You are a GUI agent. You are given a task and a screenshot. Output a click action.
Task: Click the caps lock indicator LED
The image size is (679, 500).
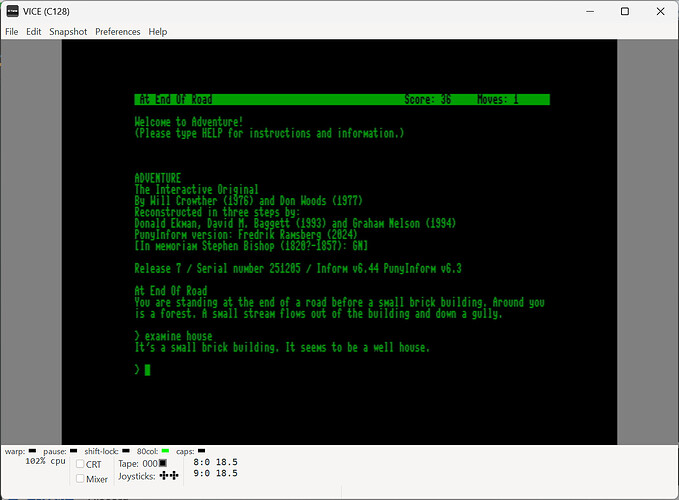click(201, 451)
